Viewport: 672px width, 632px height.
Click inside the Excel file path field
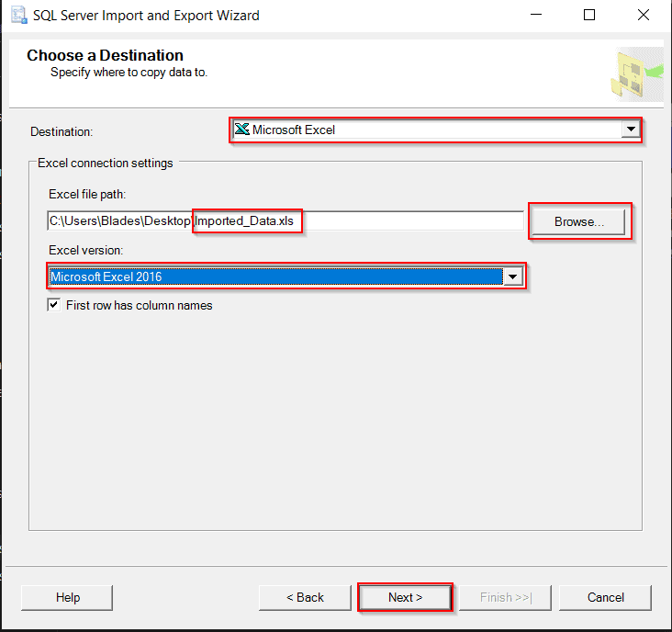coord(286,221)
